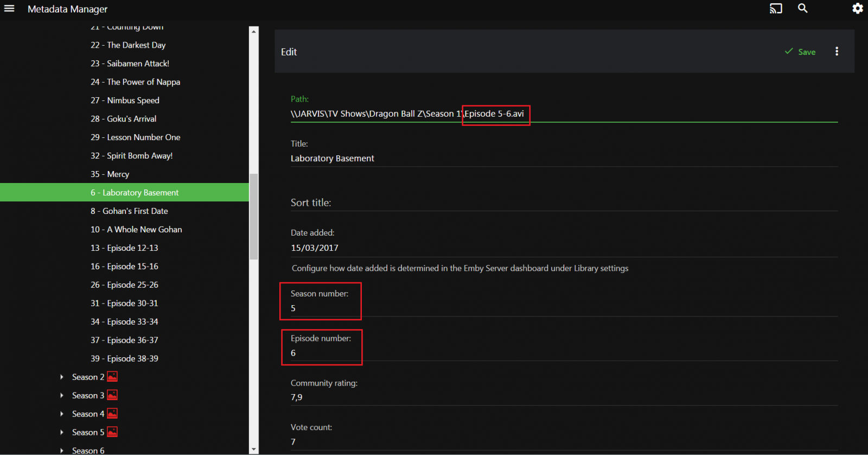Click the cast to device icon
This screenshot has height=455, width=868.
(776, 9)
